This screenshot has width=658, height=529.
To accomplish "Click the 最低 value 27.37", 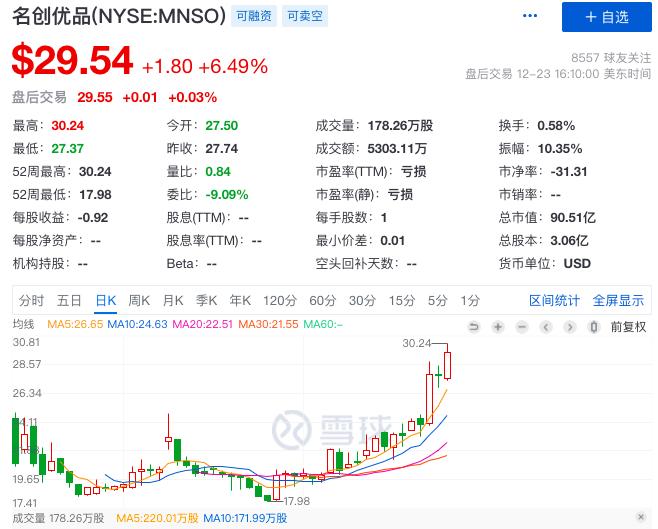I will point(68,149).
